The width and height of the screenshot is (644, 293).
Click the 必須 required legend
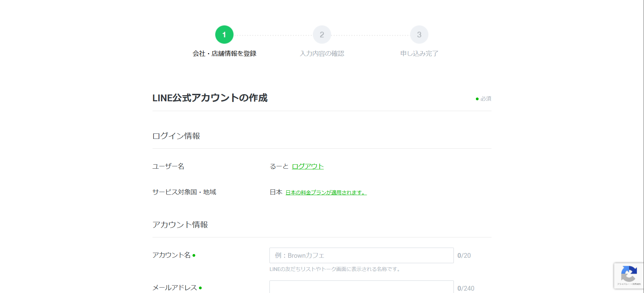(x=483, y=99)
